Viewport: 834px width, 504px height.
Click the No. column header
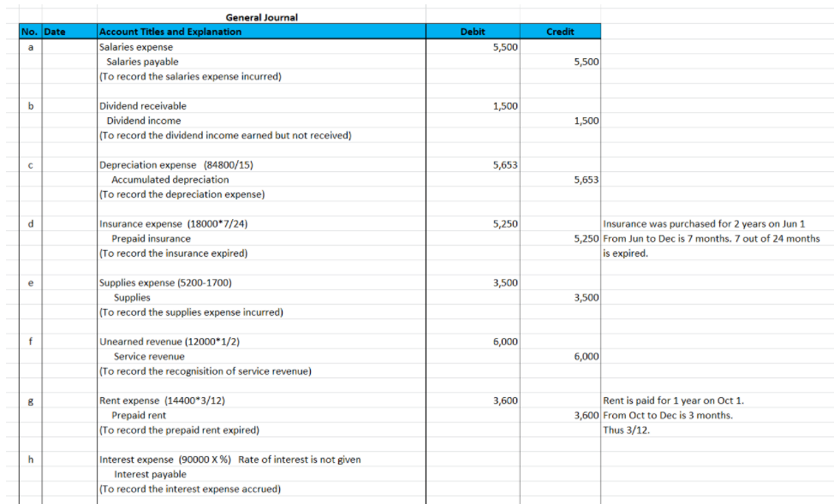pyautogui.click(x=30, y=31)
